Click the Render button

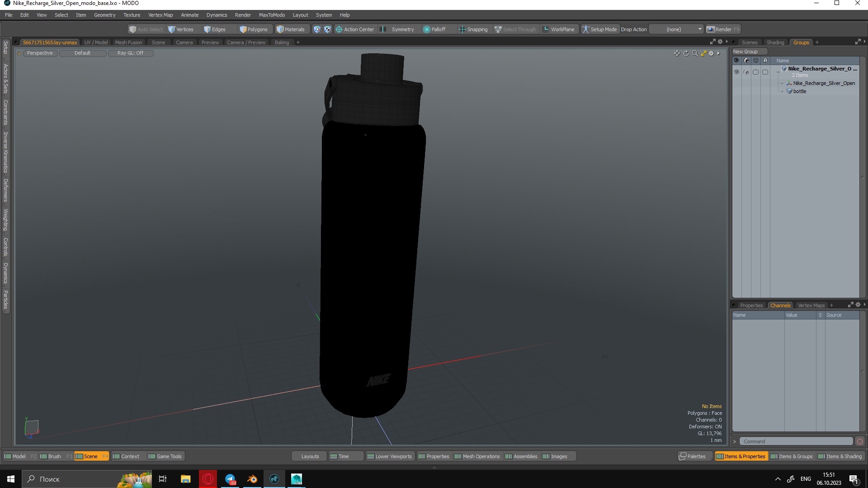coord(723,29)
